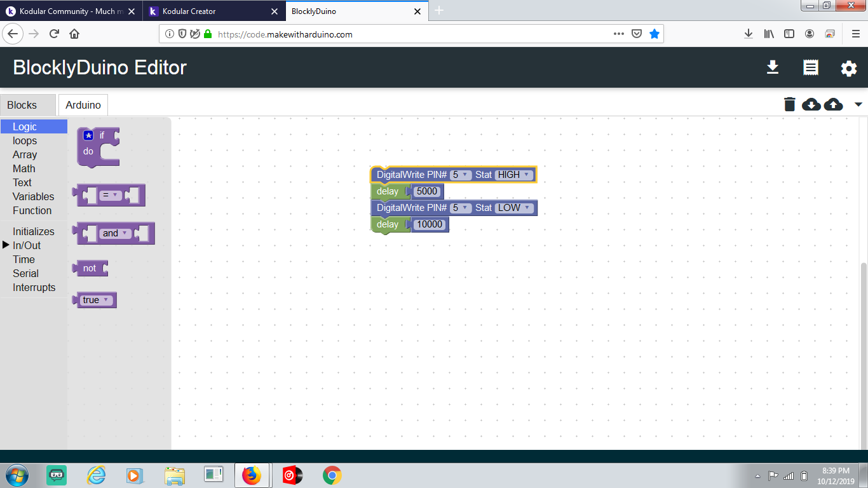Open the 'and' operator dropdown

click(115, 233)
